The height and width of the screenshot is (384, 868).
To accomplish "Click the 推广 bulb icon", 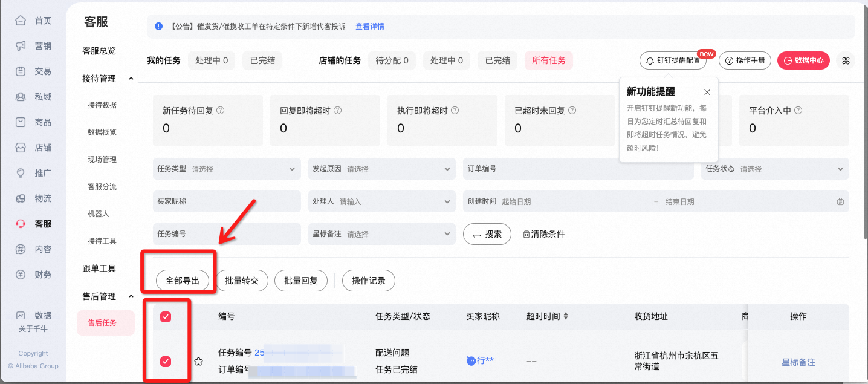I will [x=21, y=173].
